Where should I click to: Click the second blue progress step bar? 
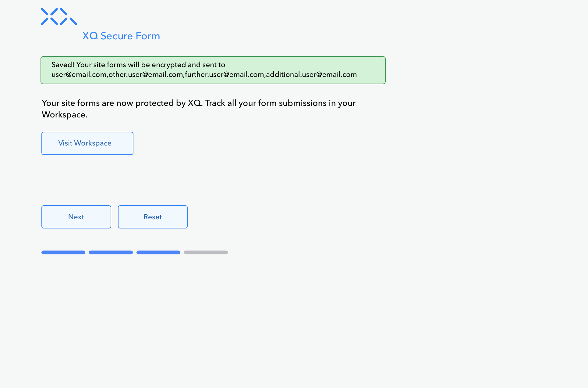pyautogui.click(x=111, y=252)
